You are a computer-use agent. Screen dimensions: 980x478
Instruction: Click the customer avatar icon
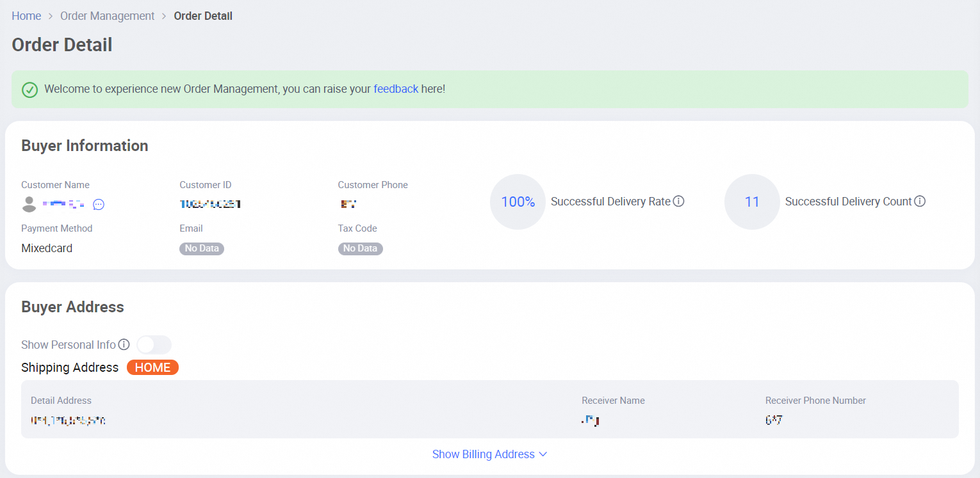[x=29, y=205]
